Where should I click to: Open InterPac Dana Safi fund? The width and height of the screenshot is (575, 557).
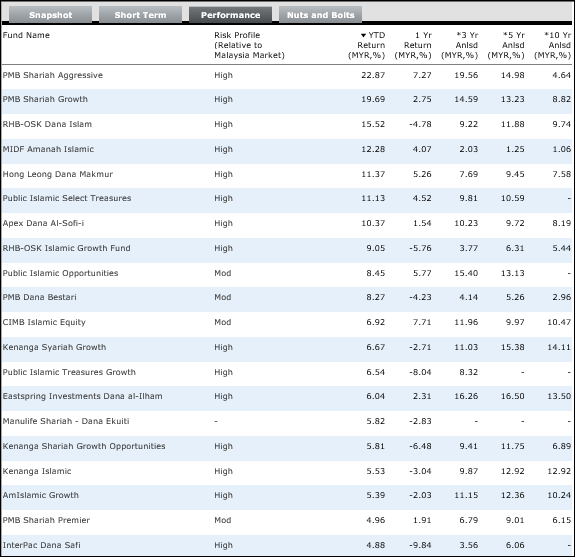(41, 545)
